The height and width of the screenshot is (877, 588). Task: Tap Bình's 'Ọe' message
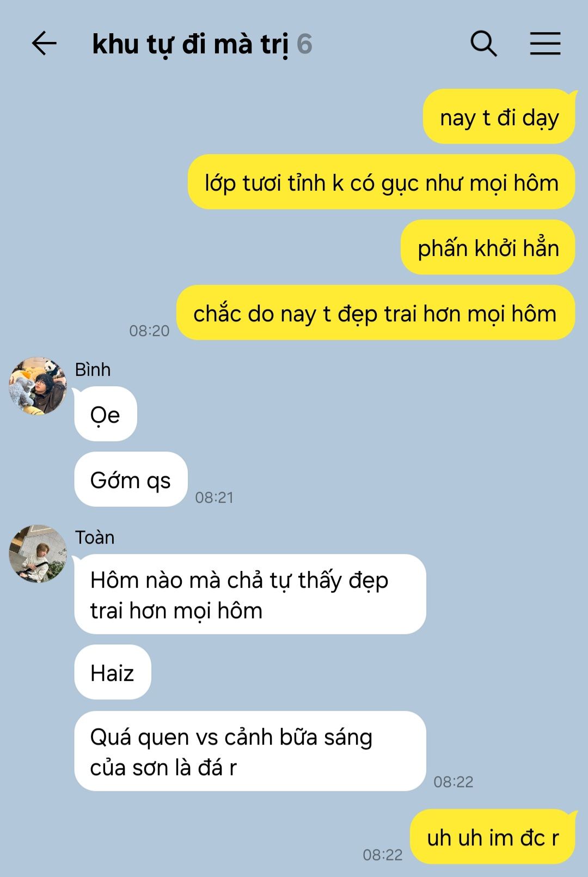coord(105,414)
